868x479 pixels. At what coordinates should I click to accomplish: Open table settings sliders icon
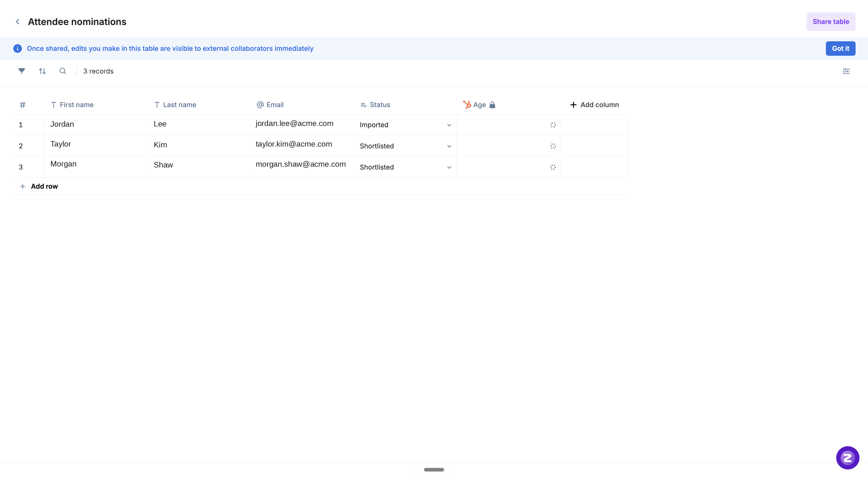[x=846, y=71]
